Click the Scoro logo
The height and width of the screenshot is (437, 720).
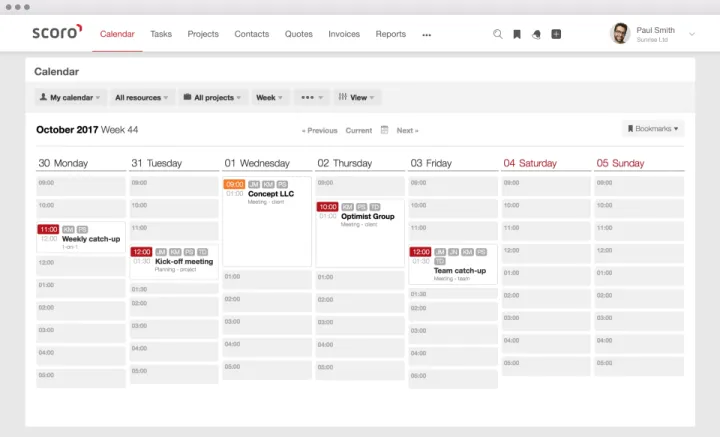(56, 33)
